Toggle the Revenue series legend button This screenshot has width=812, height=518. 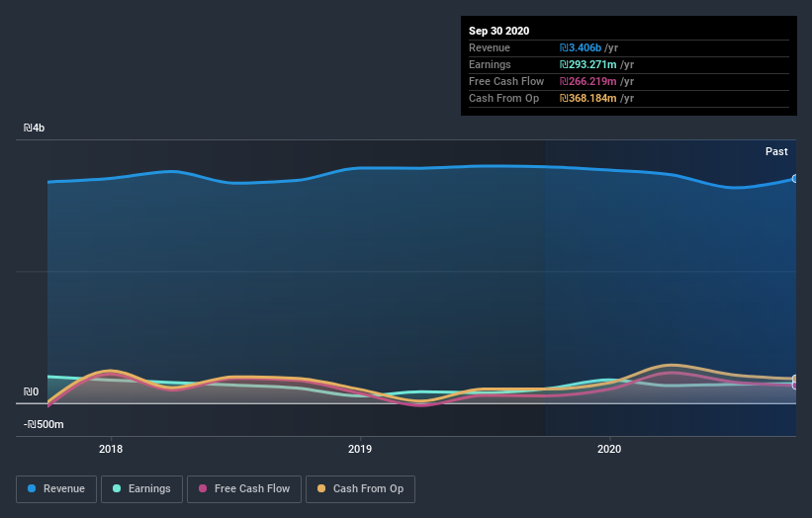(x=56, y=489)
